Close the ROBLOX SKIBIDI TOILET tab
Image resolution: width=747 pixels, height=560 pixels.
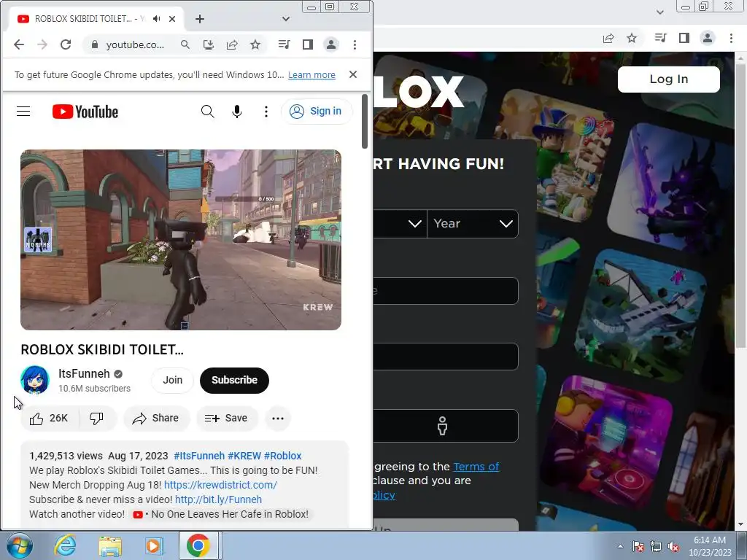[x=172, y=18]
